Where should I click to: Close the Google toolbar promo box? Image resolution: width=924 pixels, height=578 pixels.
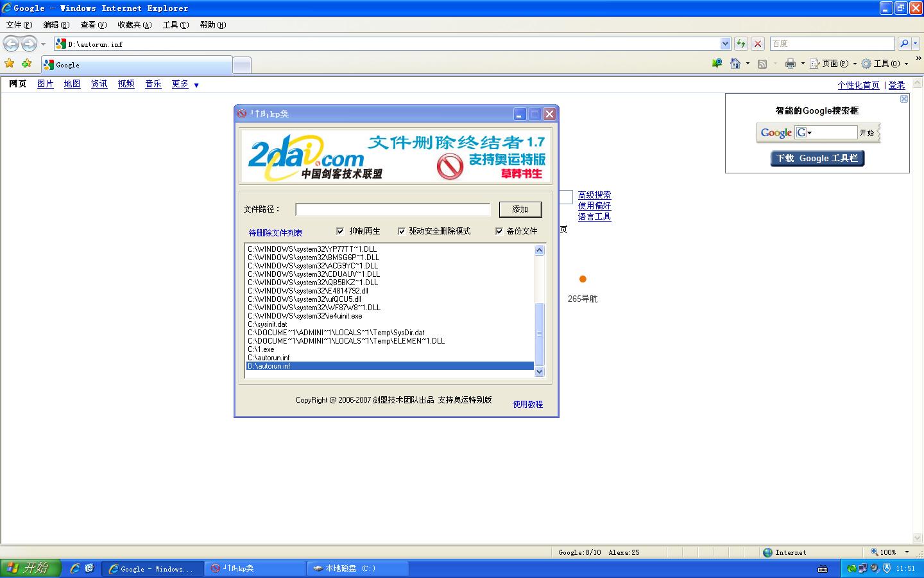903,99
